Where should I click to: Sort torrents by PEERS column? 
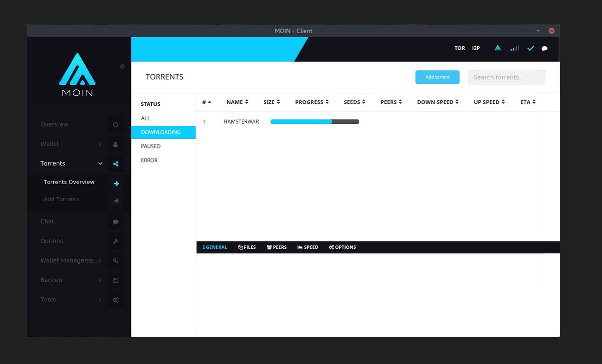tap(391, 102)
